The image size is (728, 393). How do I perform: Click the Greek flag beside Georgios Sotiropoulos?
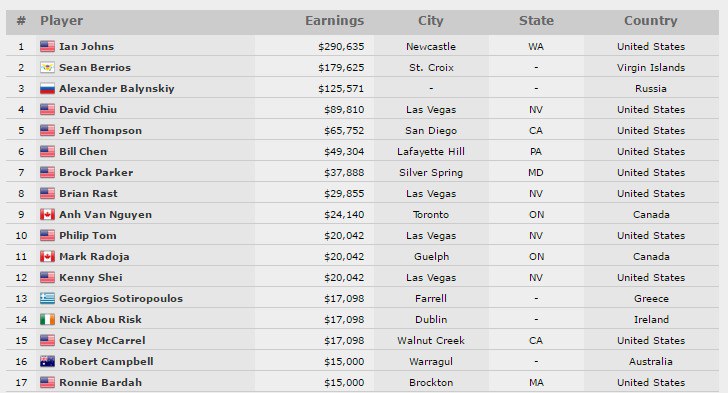[x=47, y=298]
